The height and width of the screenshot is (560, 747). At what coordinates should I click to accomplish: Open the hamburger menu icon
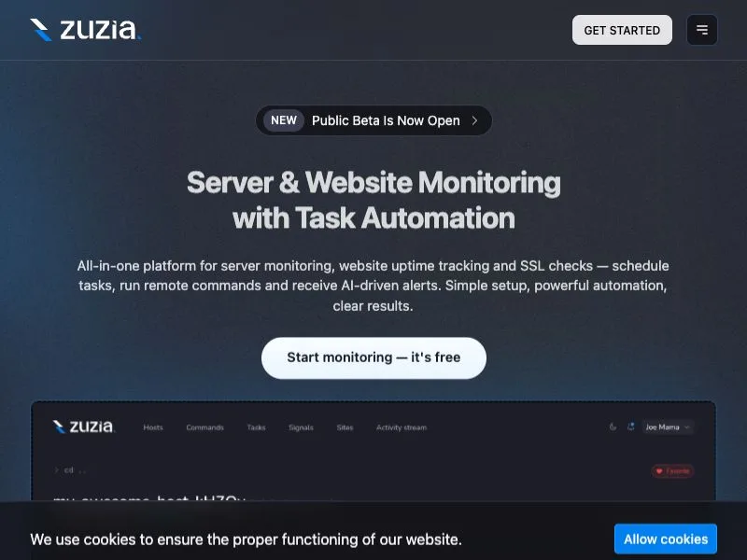(702, 30)
